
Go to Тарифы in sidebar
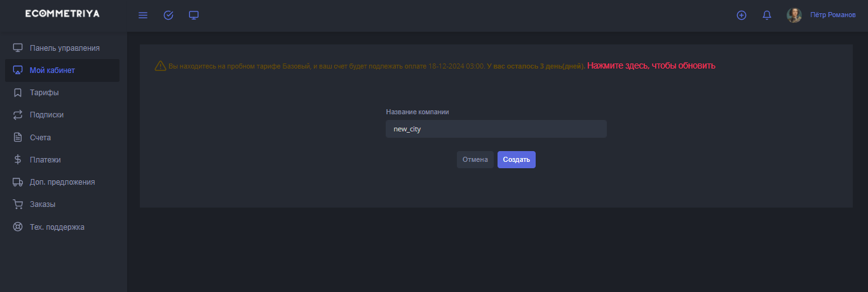tap(44, 93)
